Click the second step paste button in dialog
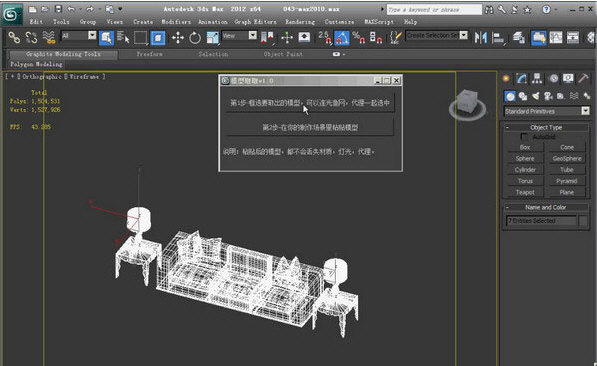 [310, 127]
